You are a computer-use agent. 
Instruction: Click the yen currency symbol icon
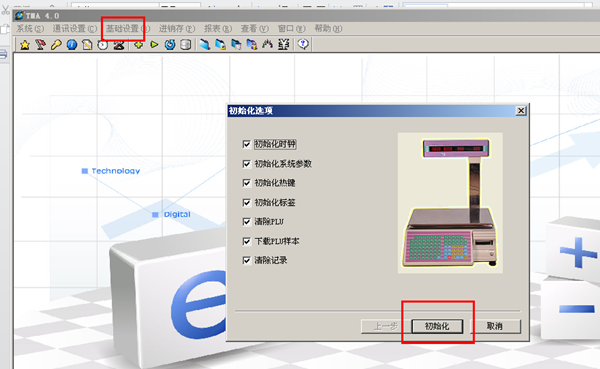[x=283, y=45]
